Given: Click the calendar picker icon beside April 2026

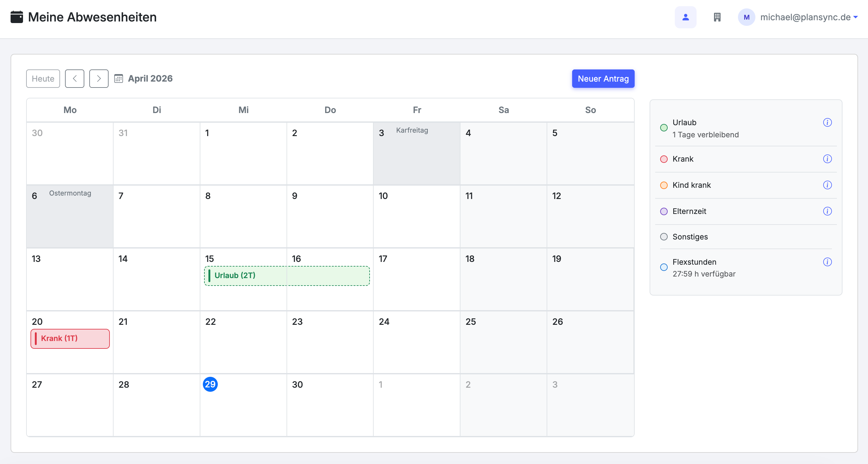Looking at the screenshot, I should click(118, 78).
